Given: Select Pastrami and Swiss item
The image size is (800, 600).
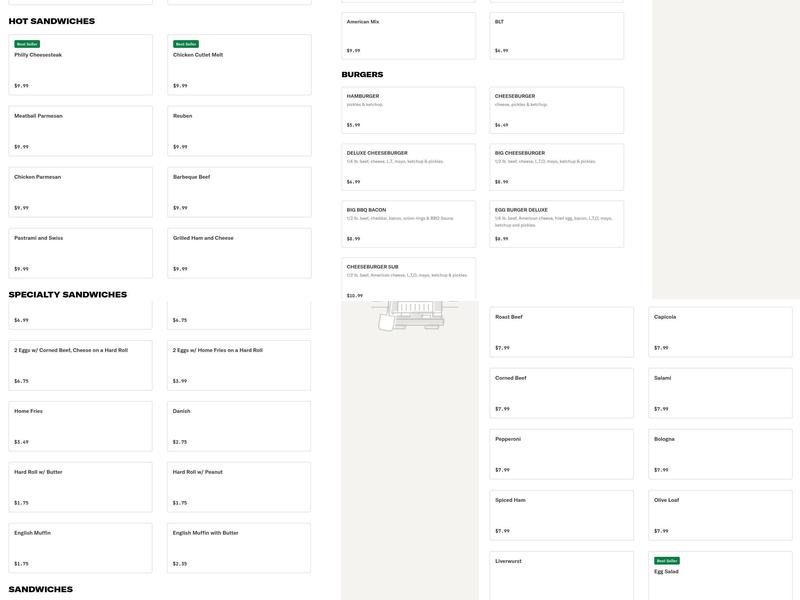Looking at the screenshot, I should coord(81,253).
